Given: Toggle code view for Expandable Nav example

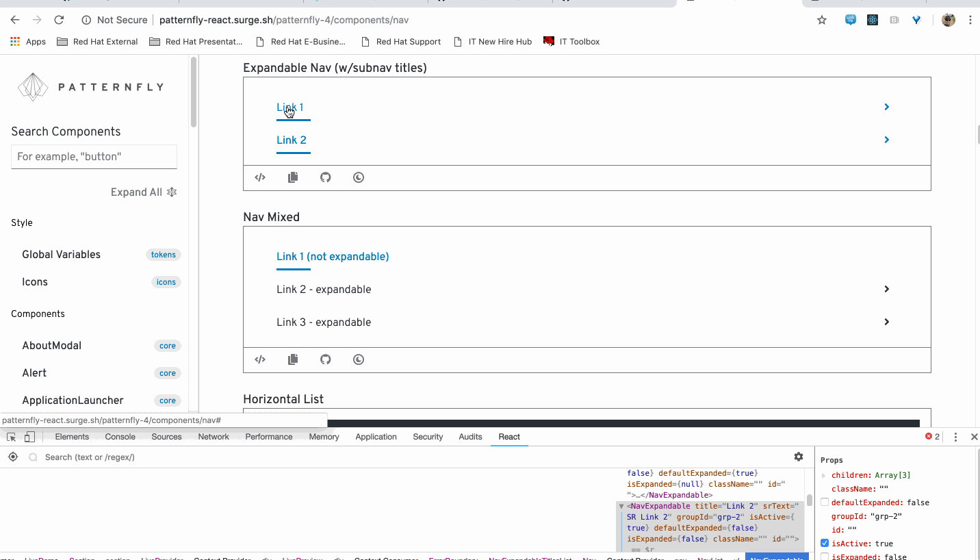Looking at the screenshot, I should coord(260,177).
